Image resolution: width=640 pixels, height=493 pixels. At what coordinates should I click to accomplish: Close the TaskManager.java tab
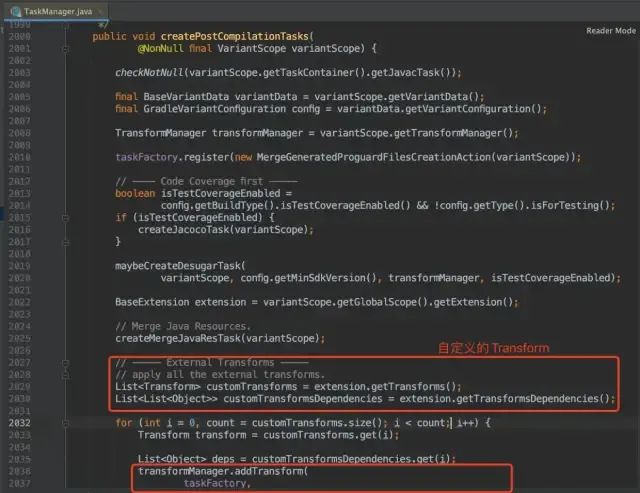point(100,11)
